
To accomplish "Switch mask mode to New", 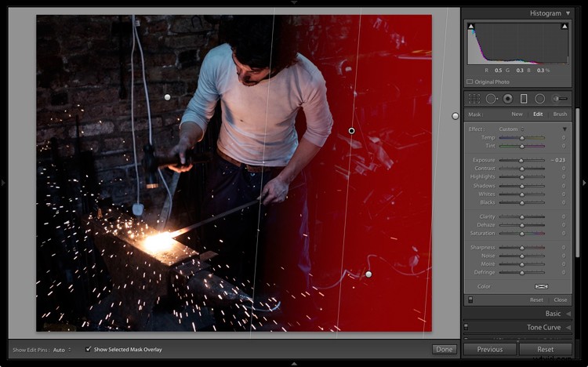I will [x=517, y=114].
